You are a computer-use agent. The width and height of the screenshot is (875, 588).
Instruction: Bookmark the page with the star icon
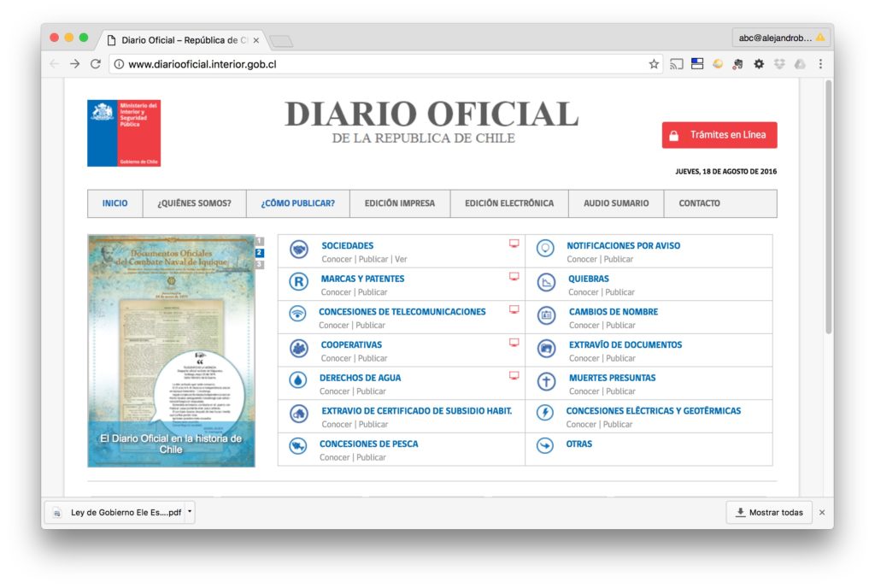(654, 64)
